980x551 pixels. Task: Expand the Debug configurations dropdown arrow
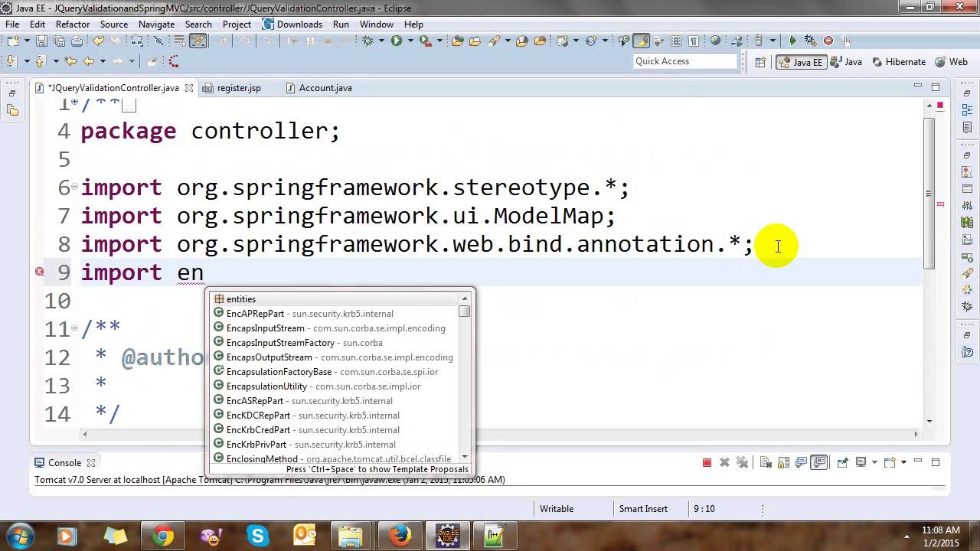[381, 41]
